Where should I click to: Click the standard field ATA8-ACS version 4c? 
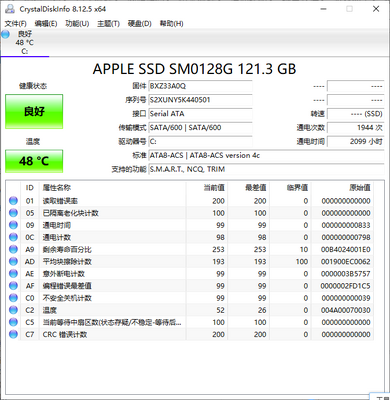pos(266,156)
